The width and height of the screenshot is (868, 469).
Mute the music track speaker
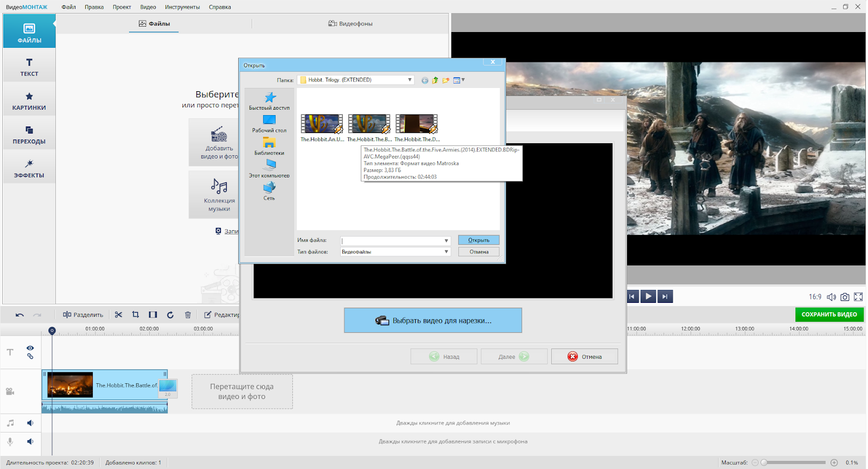point(30,423)
